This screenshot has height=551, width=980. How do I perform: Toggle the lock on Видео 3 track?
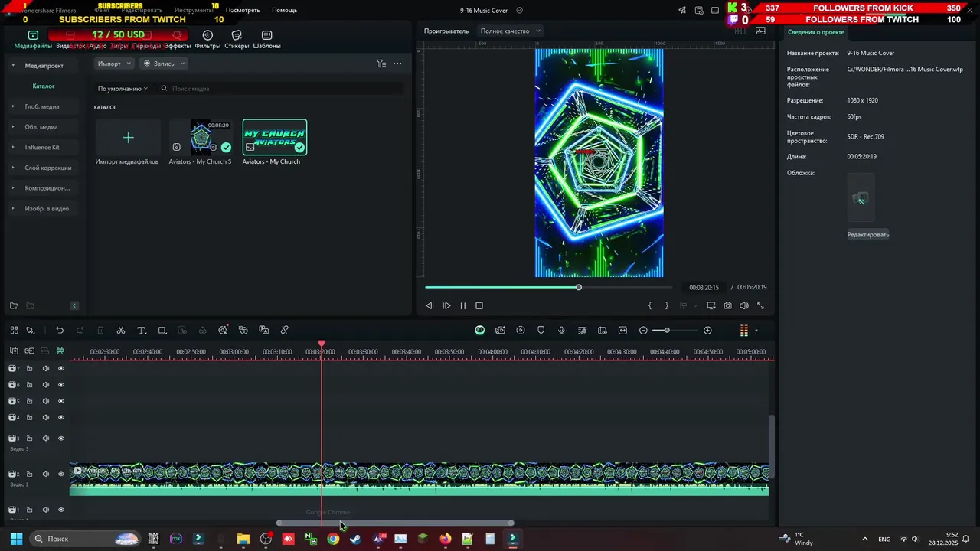click(29, 439)
